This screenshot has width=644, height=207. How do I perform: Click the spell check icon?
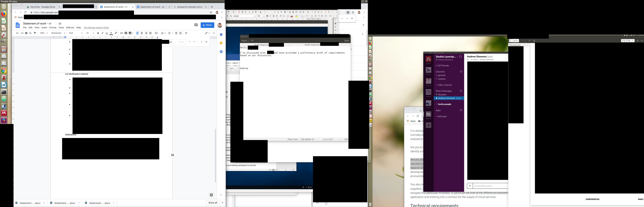30,33
